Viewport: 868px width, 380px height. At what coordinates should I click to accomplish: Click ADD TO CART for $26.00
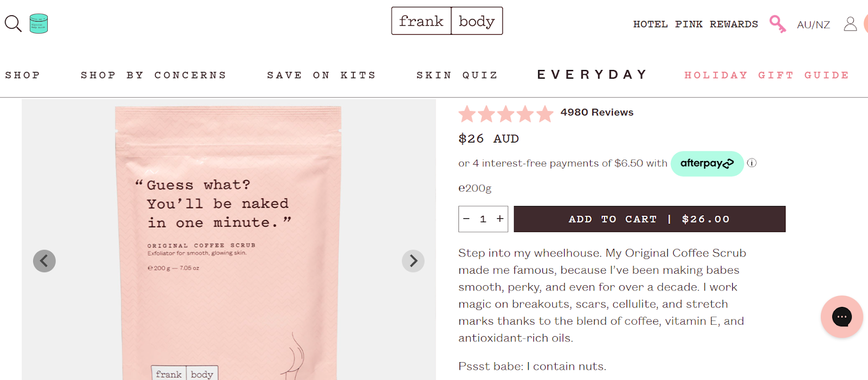coord(649,219)
